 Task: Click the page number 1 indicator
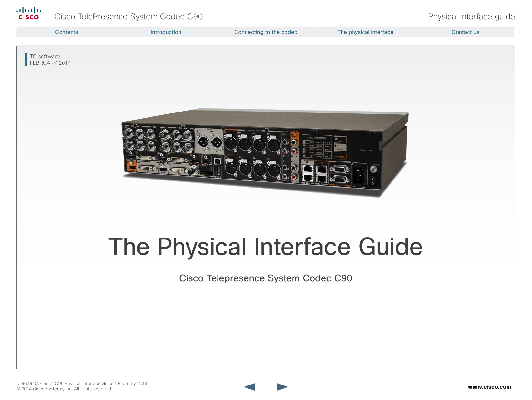[x=266, y=386]
